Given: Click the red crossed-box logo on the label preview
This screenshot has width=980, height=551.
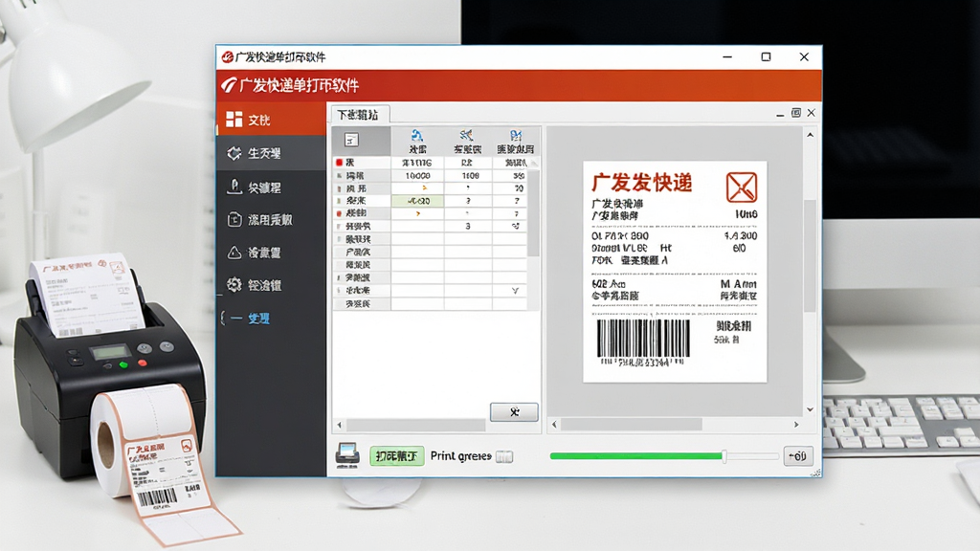Looking at the screenshot, I should tap(742, 187).
